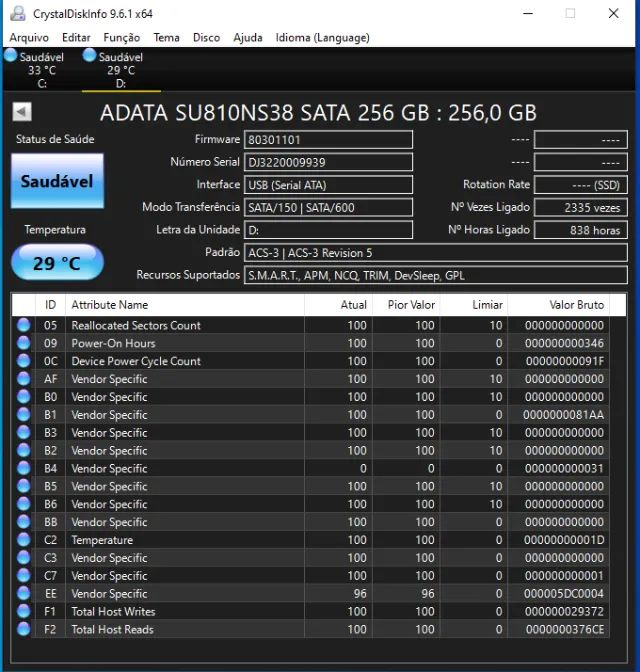Click status orb for EE attribute row
Screen dimensions: 640x672
point(24,593)
